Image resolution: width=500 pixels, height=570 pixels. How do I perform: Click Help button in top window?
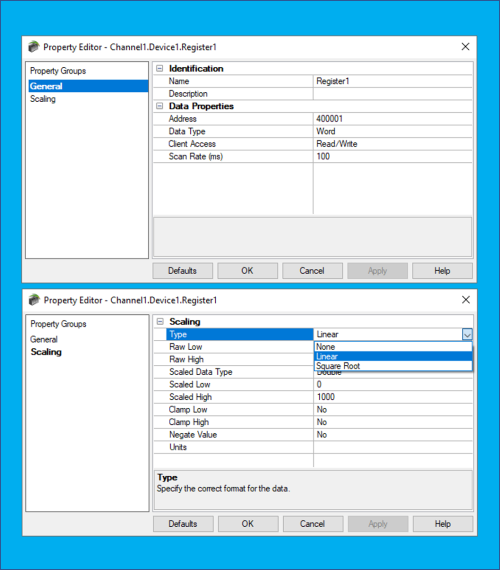pyautogui.click(x=442, y=271)
